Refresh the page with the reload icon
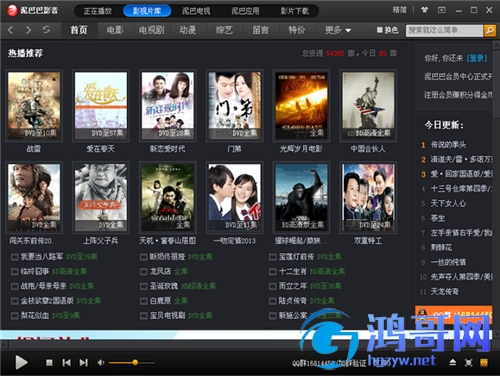 pyautogui.click(x=46, y=30)
